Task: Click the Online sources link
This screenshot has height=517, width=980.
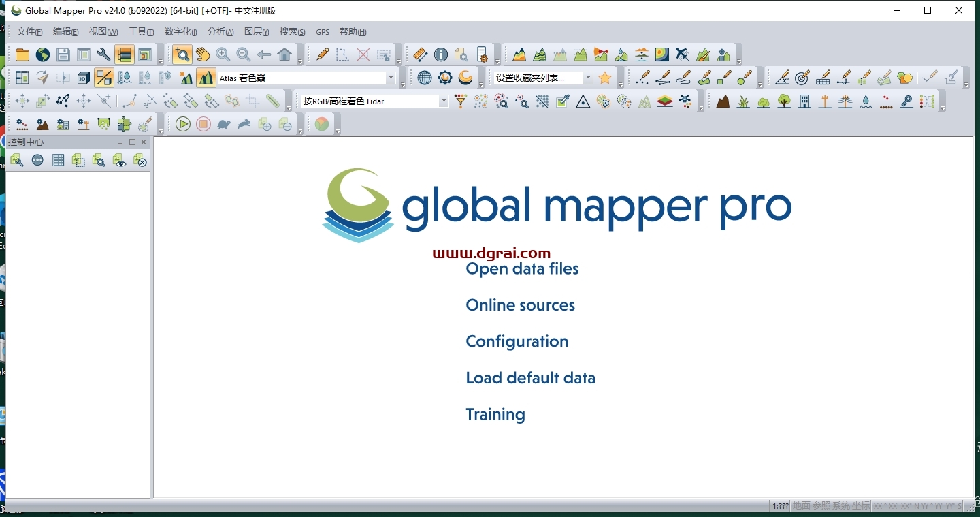Action: coord(520,305)
